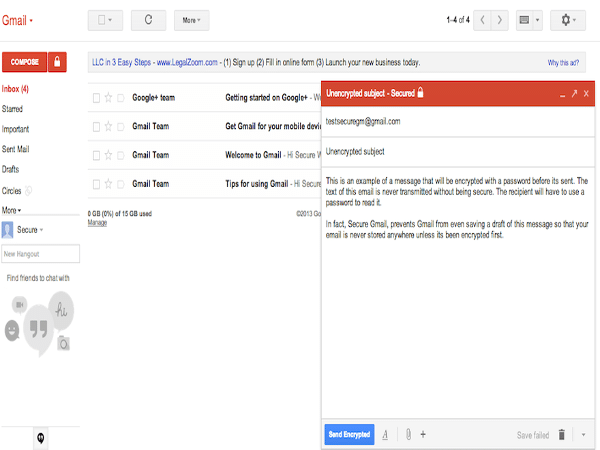Refresh the inbox with the reload icon
The image size is (600, 450).
149,19
